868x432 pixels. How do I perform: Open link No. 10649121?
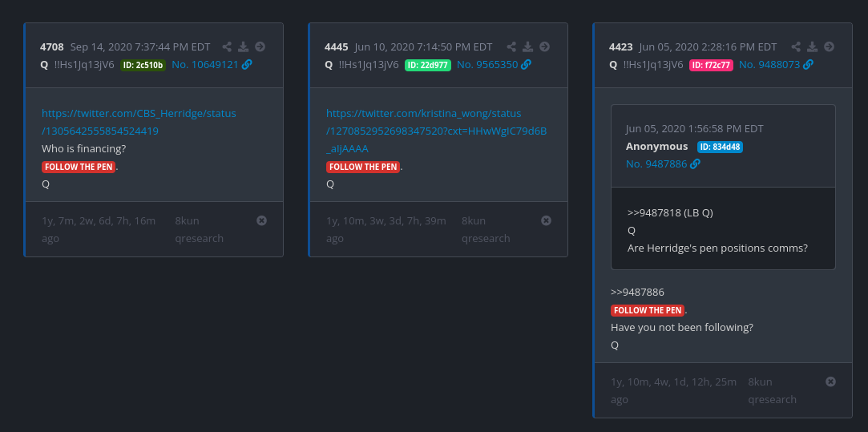(205, 65)
